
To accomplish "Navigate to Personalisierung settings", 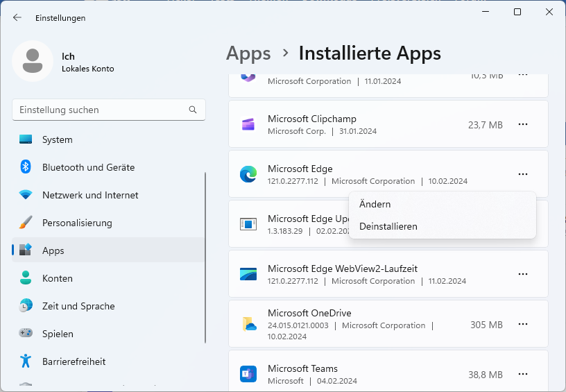I will pos(77,223).
